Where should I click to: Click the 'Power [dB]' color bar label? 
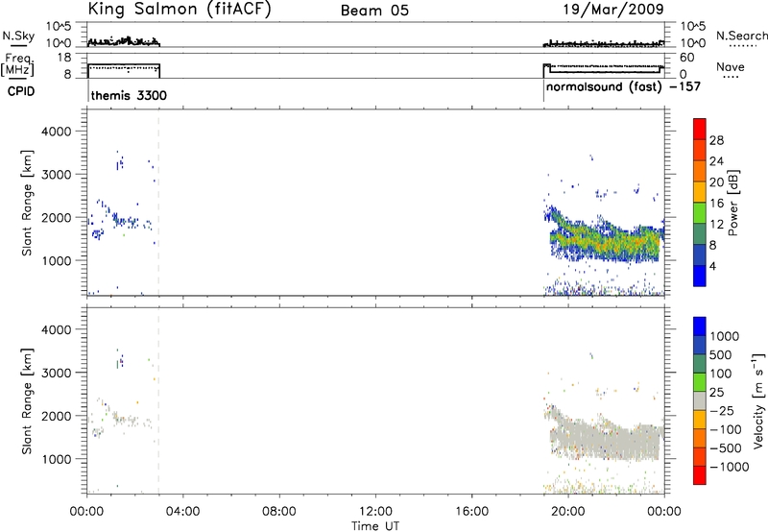click(732, 203)
